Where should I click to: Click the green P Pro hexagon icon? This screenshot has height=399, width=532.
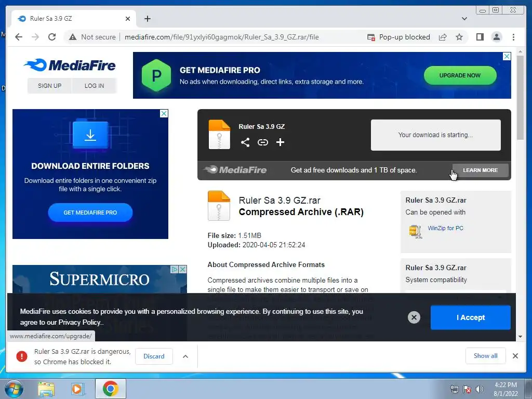coord(156,75)
